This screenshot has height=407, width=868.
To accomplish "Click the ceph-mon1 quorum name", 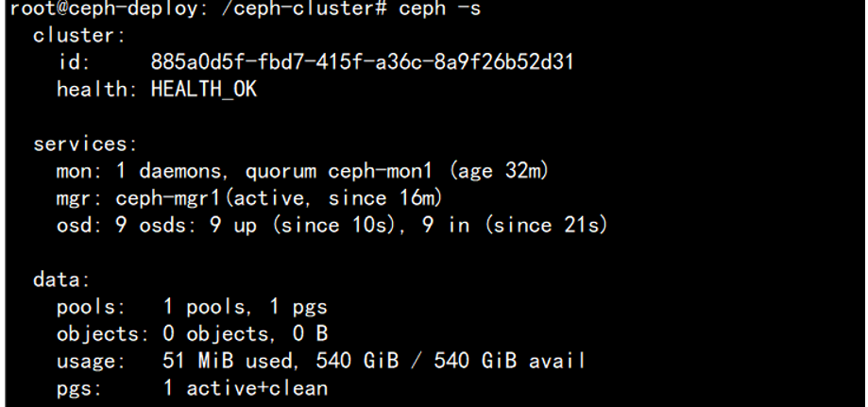I will tap(380, 171).
